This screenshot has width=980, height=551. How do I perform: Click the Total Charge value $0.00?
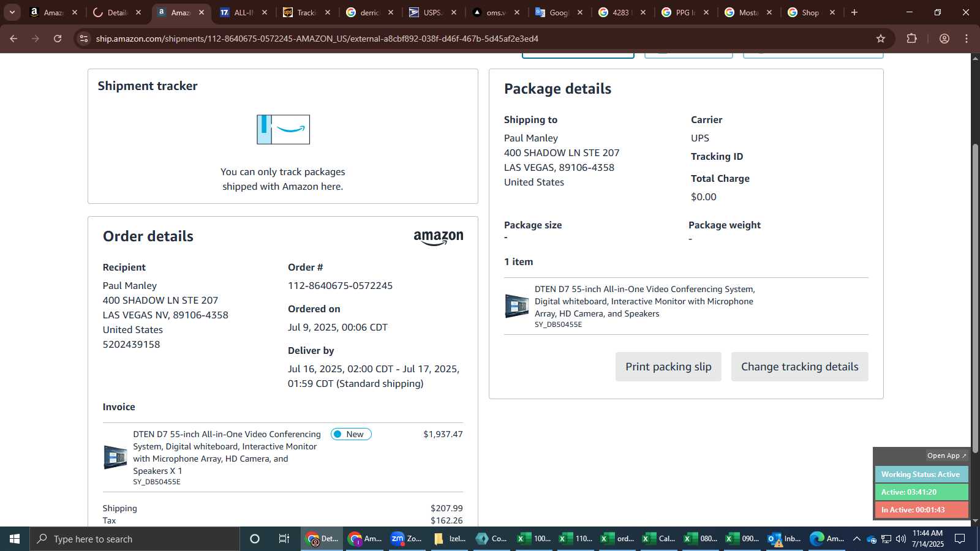click(x=704, y=197)
